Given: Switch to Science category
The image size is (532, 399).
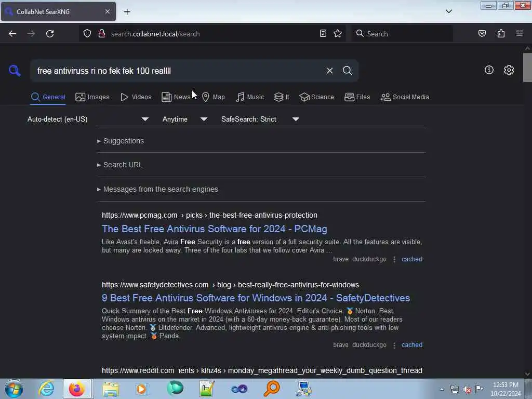Looking at the screenshot, I should (316, 97).
